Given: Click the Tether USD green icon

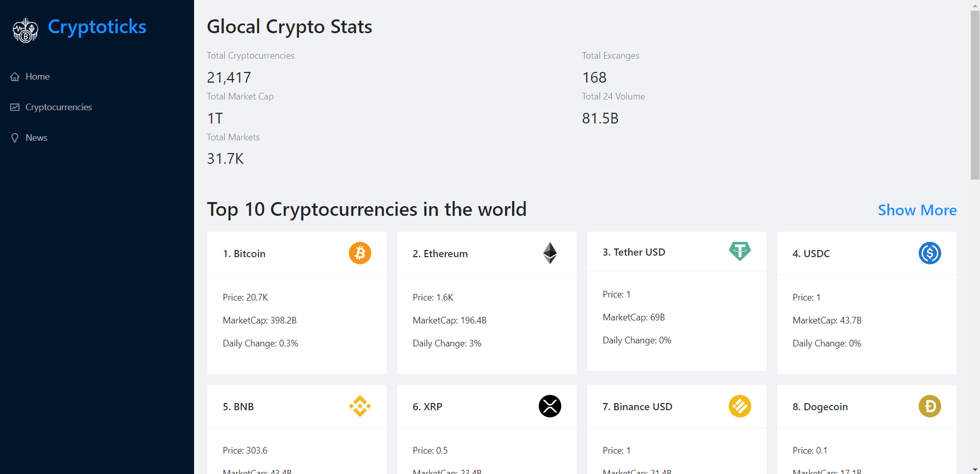Looking at the screenshot, I should click(x=740, y=252).
